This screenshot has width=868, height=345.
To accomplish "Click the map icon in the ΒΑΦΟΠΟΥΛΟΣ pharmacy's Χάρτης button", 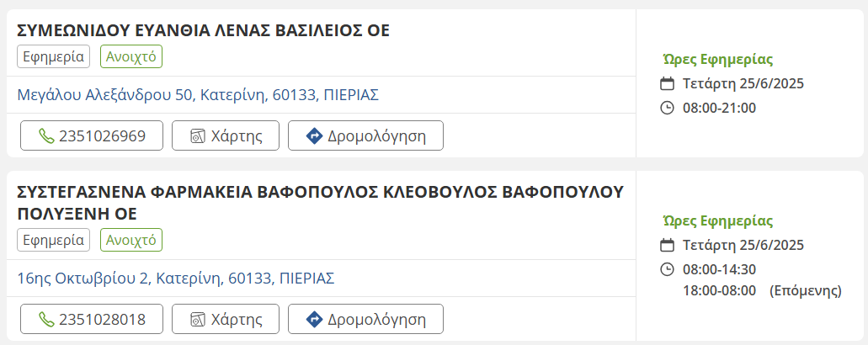I will point(198,320).
